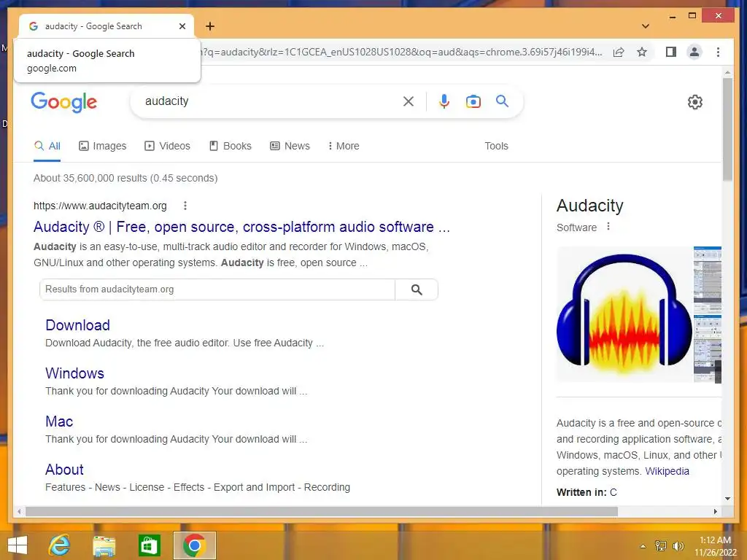Switch to Images results tab

coord(102,146)
